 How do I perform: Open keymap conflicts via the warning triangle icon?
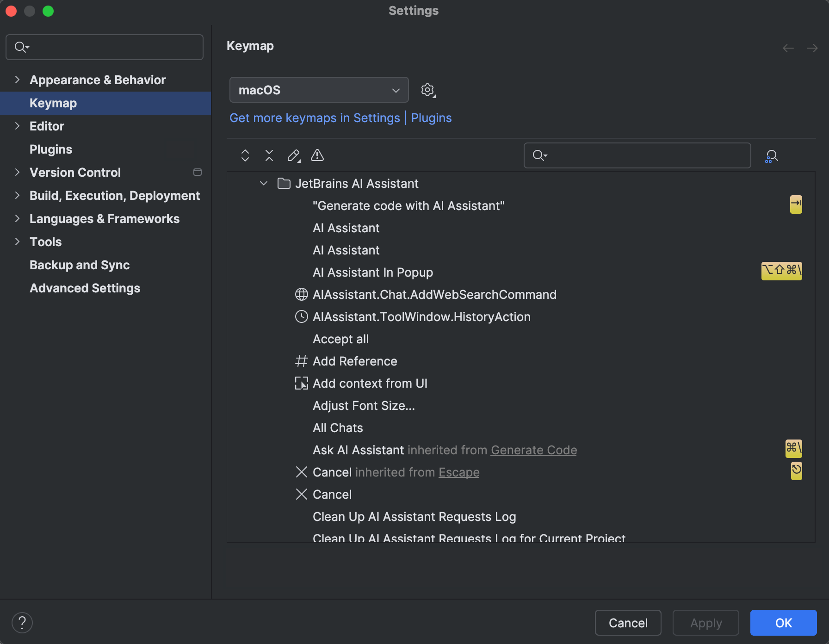coord(317,155)
